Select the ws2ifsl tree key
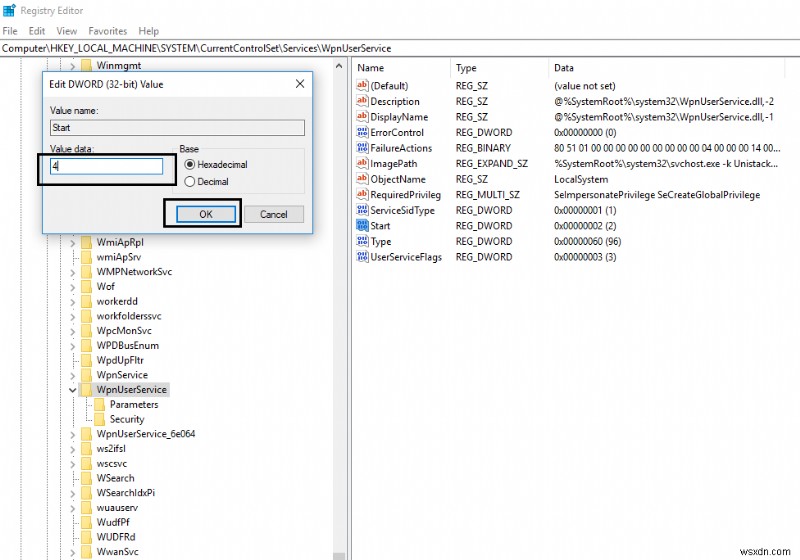800x560 pixels. tap(111, 448)
